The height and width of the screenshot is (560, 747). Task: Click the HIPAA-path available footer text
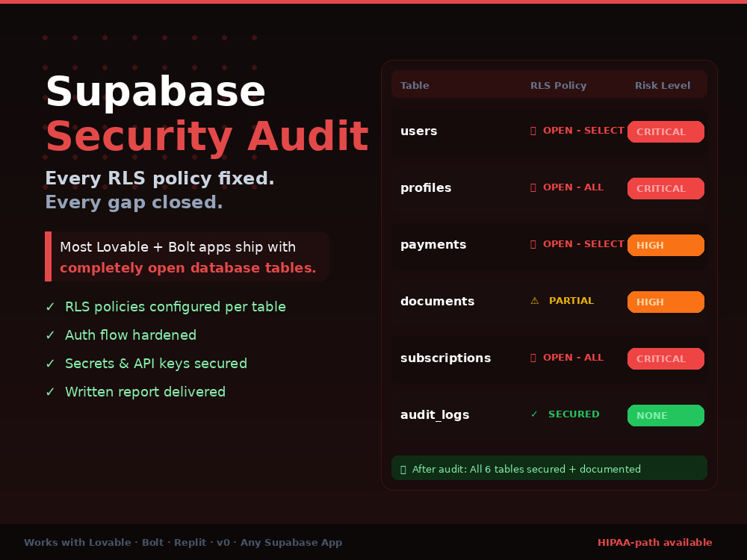pyautogui.click(x=654, y=542)
